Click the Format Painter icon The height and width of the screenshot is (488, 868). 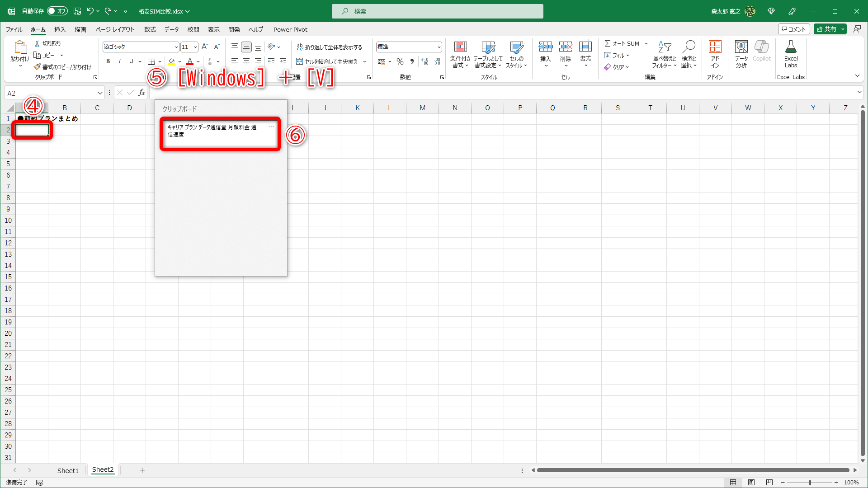tap(37, 66)
